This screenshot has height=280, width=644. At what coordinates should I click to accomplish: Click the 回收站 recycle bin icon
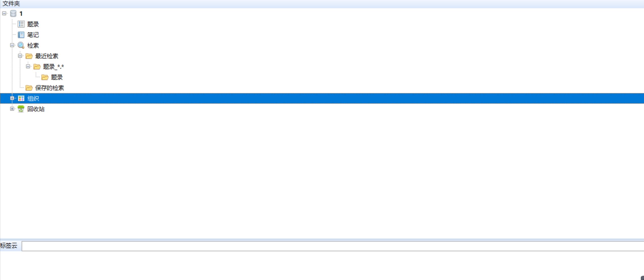click(20, 109)
